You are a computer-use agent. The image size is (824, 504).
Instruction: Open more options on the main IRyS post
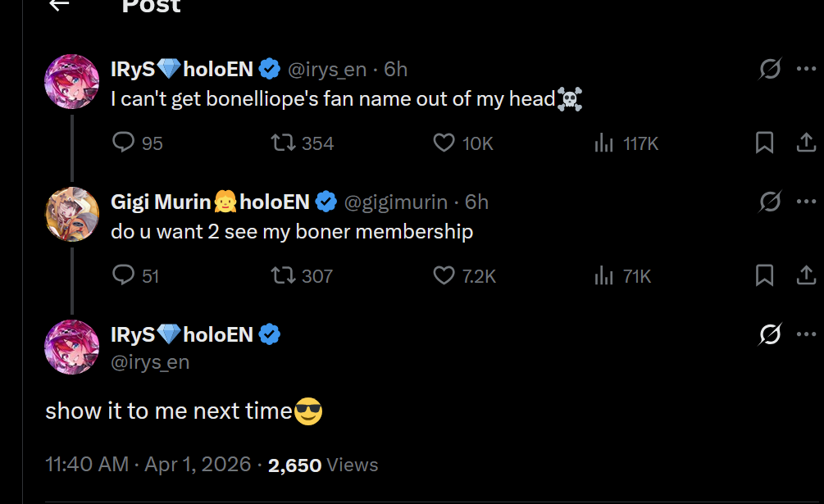coord(806,334)
